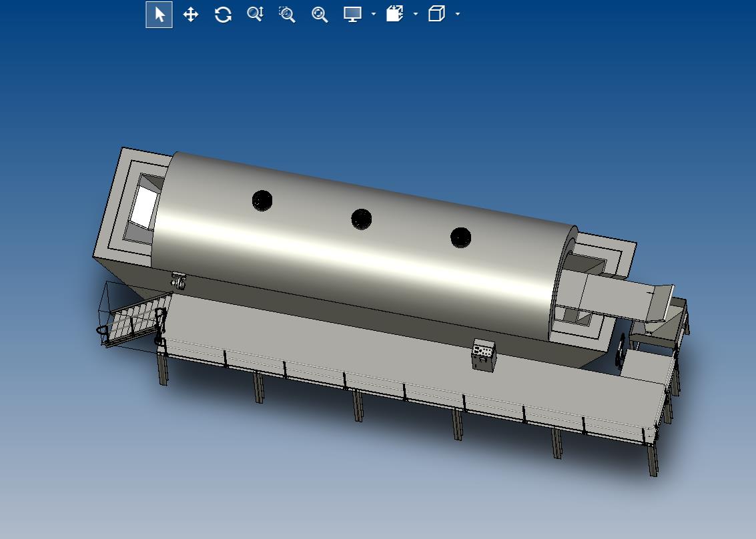756x539 pixels.
Task: Open dropdown arrow beside cube icon
Action: pyautogui.click(x=458, y=15)
